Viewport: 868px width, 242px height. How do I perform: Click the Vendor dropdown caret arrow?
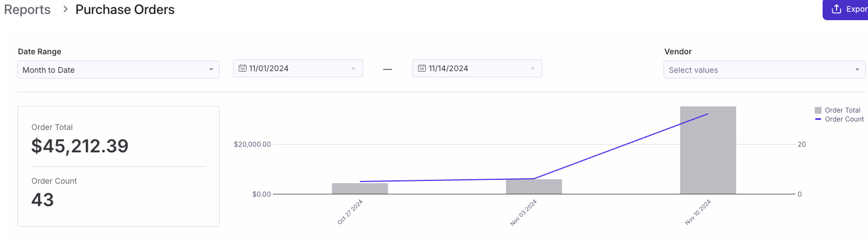tap(857, 70)
